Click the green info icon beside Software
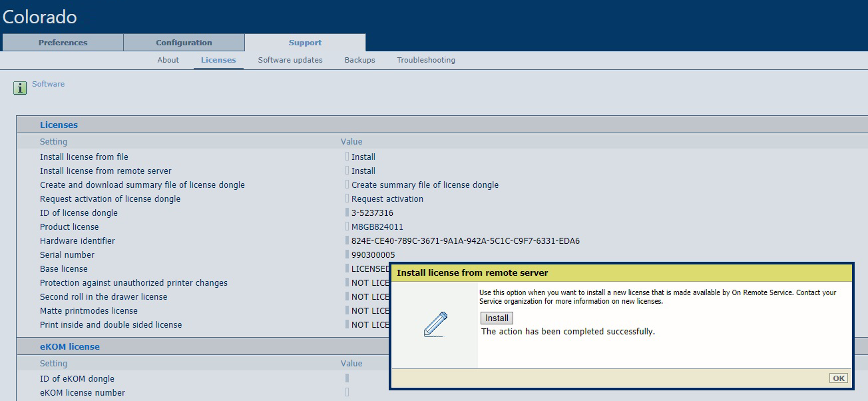The image size is (868, 401). point(21,88)
